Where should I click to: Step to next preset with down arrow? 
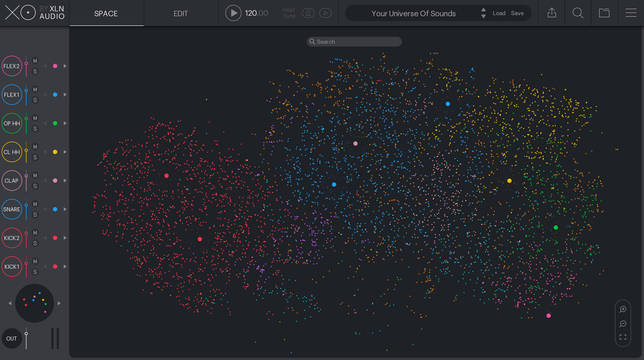[x=484, y=17]
